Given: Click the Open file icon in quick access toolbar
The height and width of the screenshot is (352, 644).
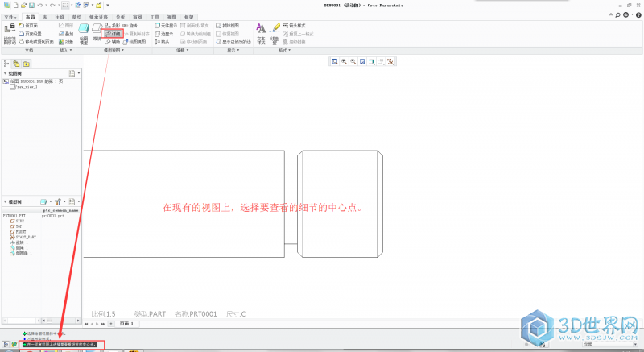Looking at the screenshot, I should click(24, 6).
